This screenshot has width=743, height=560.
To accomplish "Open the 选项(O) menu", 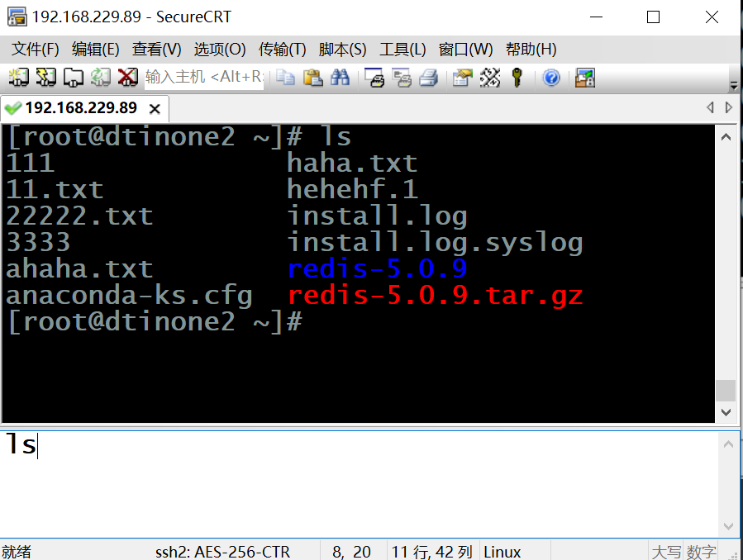I will (x=220, y=50).
